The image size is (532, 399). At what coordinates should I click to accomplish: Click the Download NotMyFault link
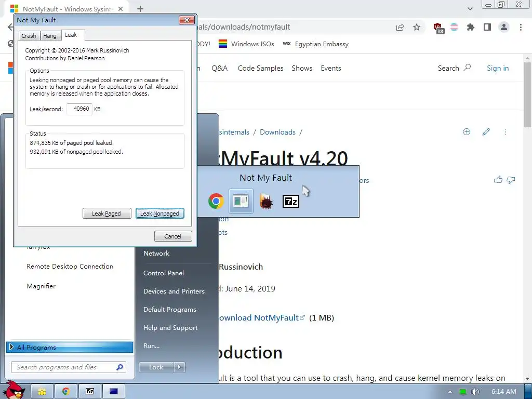click(262, 317)
